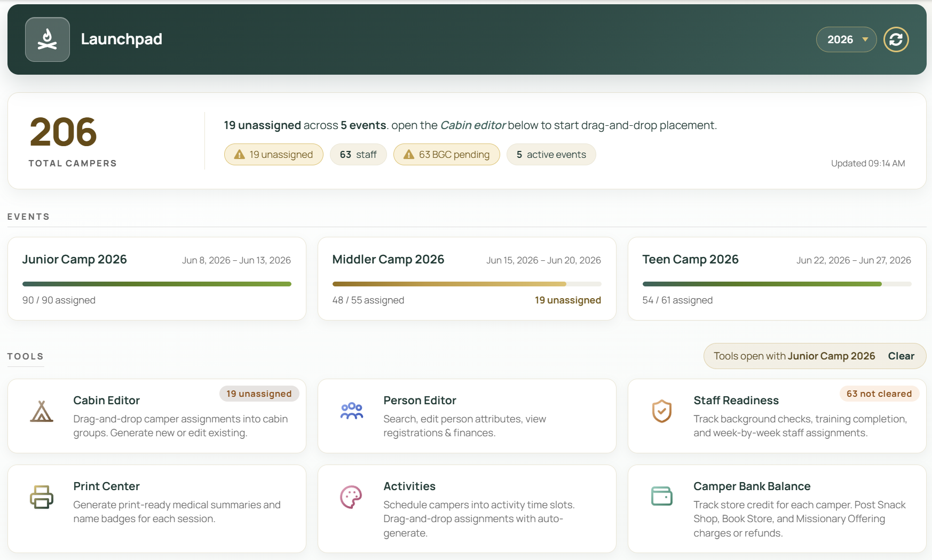Click the campfire Launchpad logo icon
This screenshot has height=560, width=932.
point(48,39)
